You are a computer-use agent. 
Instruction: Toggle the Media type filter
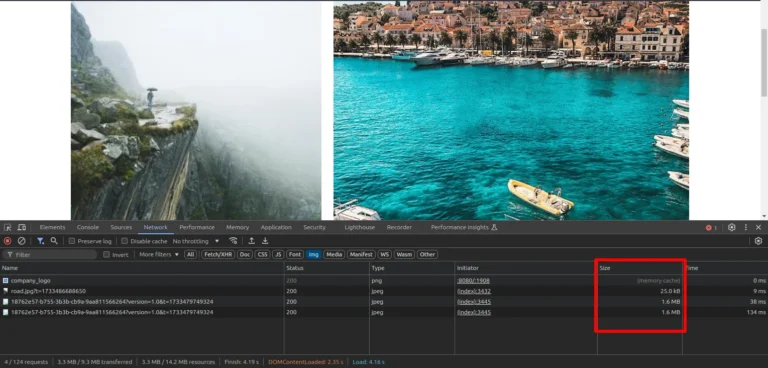point(334,254)
